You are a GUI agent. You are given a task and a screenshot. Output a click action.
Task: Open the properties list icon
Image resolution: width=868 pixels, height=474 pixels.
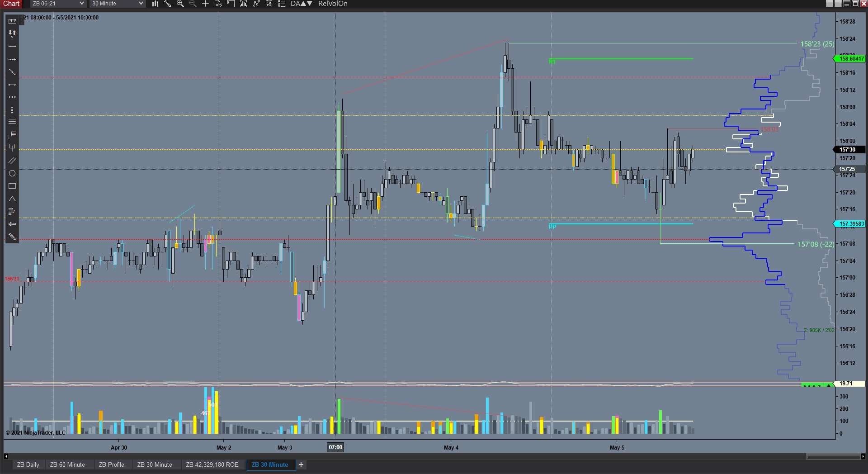coord(282,4)
